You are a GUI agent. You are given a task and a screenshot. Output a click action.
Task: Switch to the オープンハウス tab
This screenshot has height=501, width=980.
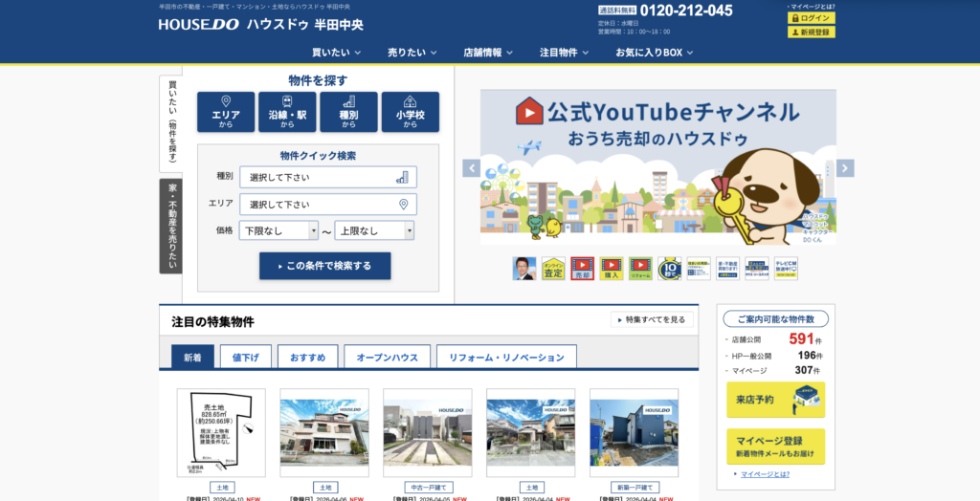coord(387,358)
